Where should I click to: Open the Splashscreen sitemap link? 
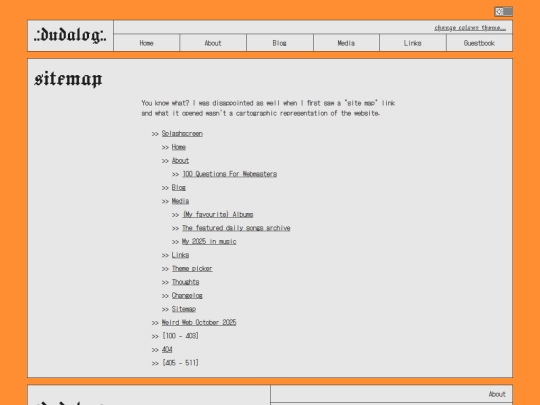pos(182,134)
